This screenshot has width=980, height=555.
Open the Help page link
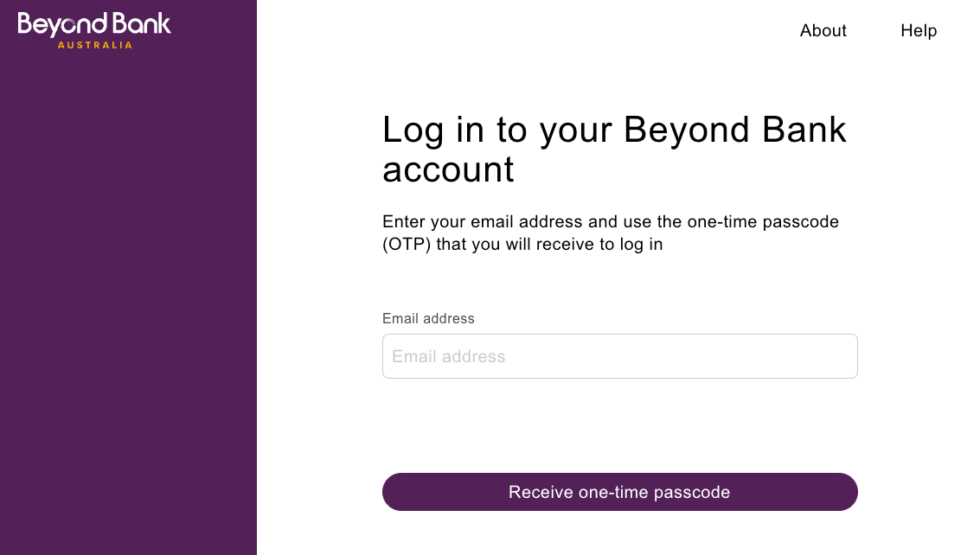click(919, 30)
